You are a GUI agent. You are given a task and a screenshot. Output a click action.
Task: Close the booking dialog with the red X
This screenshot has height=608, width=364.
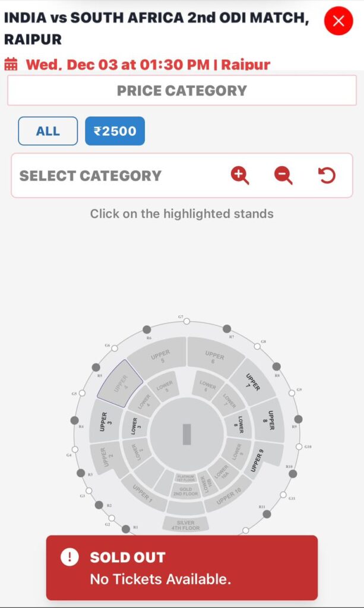338,21
